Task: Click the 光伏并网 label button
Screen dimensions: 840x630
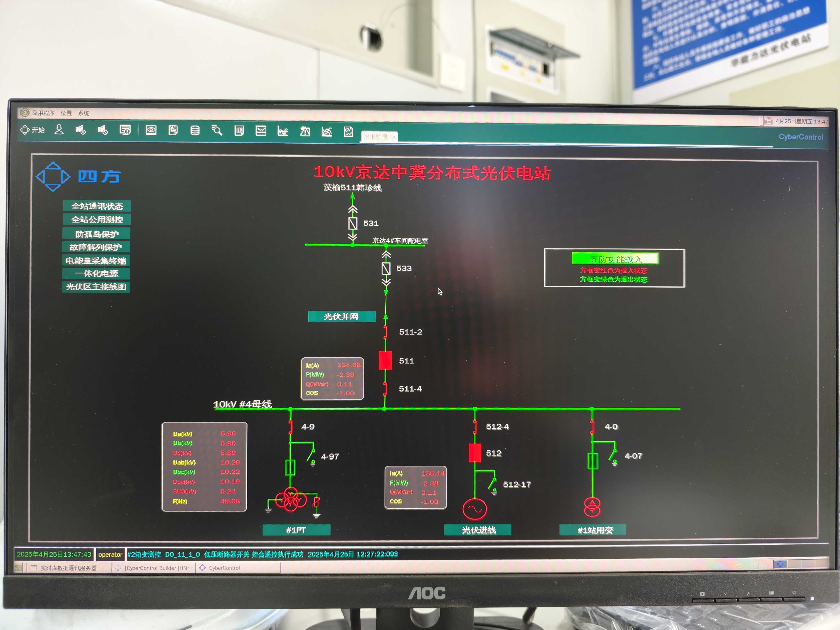Action: pyautogui.click(x=342, y=316)
